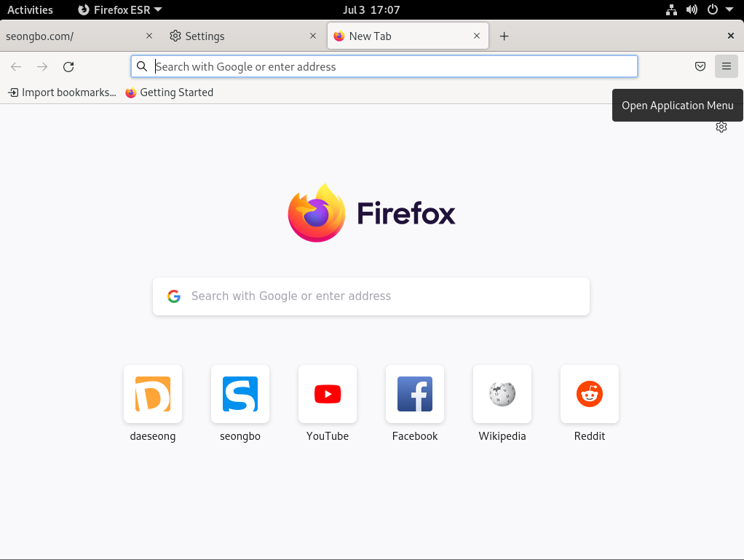
Task: Click the magnifier icon in address bar
Action: point(142,66)
